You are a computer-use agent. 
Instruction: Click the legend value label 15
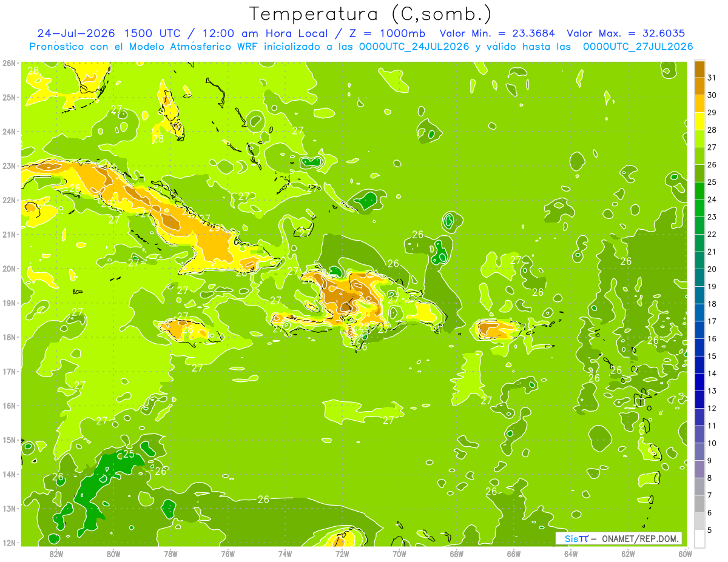712,356
